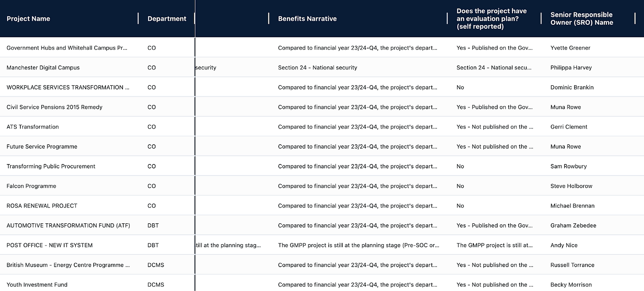Click CO department in Falcon Programme row
The width and height of the screenshot is (644, 291).
click(152, 186)
